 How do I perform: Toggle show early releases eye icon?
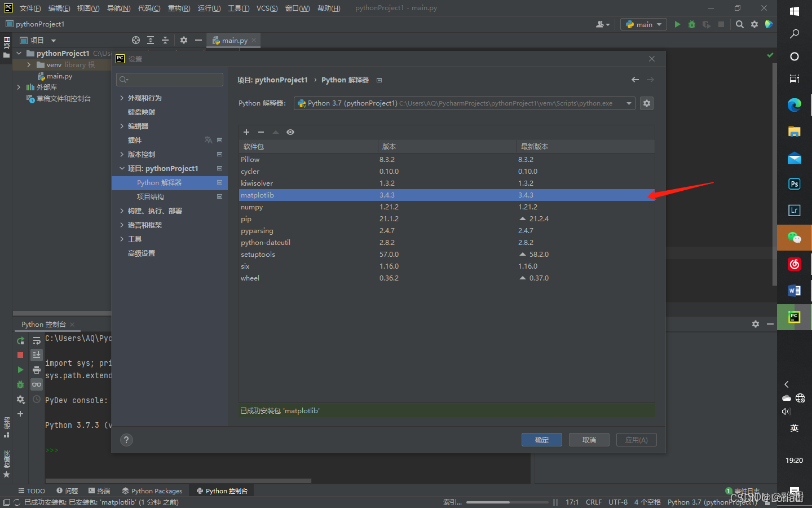coord(290,132)
